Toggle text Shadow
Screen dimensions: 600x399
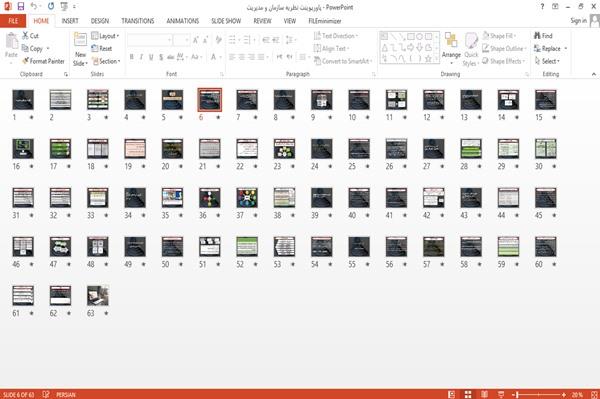click(x=161, y=57)
